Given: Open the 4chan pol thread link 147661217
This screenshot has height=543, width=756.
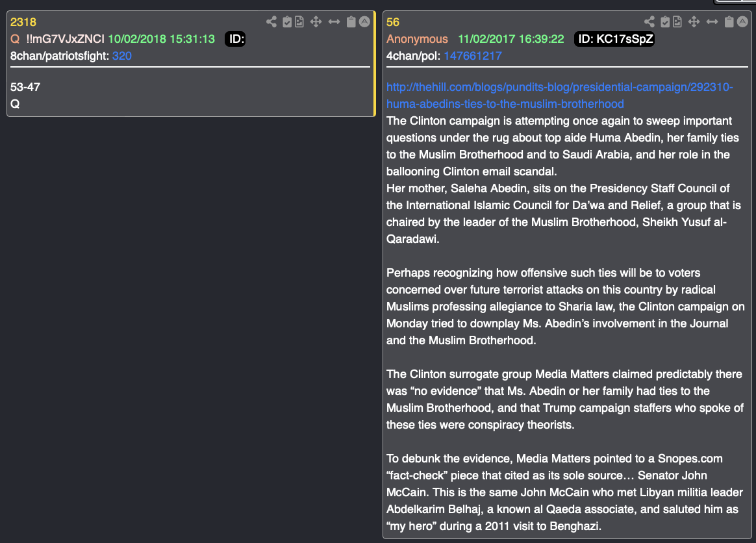Looking at the screenshot, I should pyautogui.click(x=473, y=56).
